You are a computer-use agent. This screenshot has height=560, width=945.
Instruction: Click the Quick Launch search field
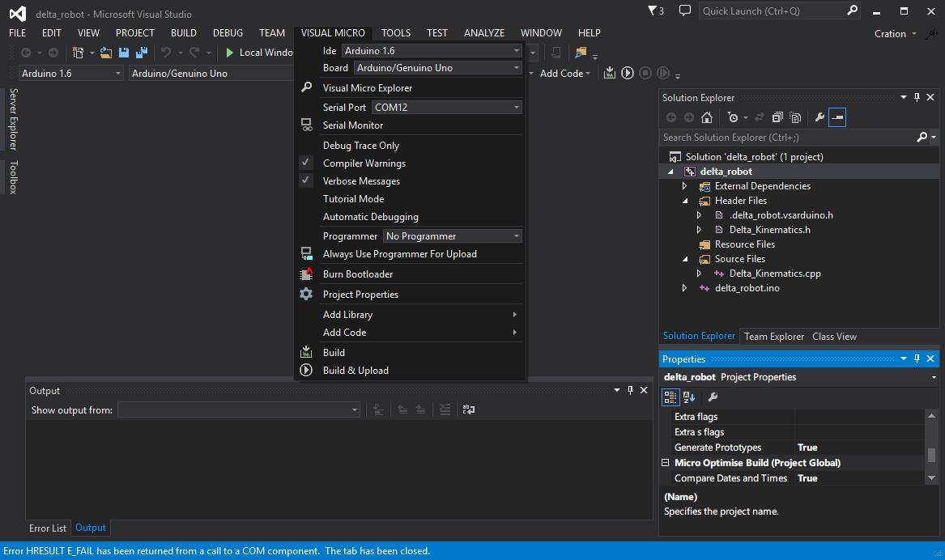coord(772,11)
